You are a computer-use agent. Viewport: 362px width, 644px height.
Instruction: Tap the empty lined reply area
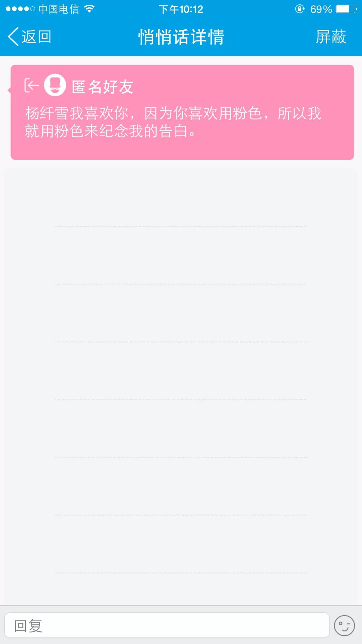coord(181,369)
